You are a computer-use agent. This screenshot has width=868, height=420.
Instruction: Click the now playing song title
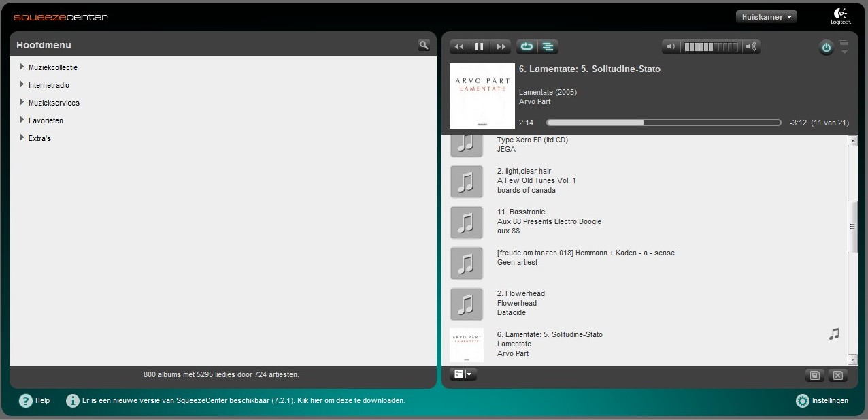point(590,69)
